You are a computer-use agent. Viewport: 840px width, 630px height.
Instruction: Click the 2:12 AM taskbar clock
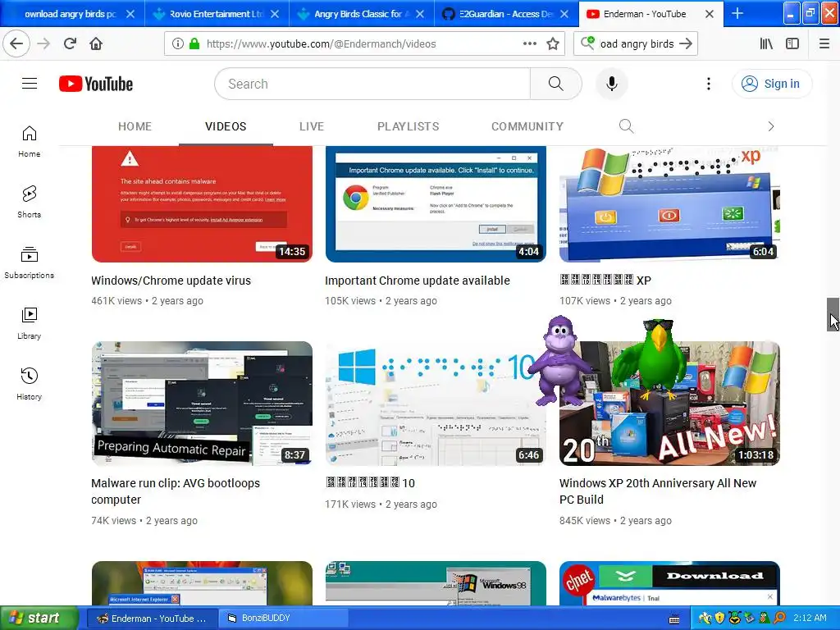(810, 619)
